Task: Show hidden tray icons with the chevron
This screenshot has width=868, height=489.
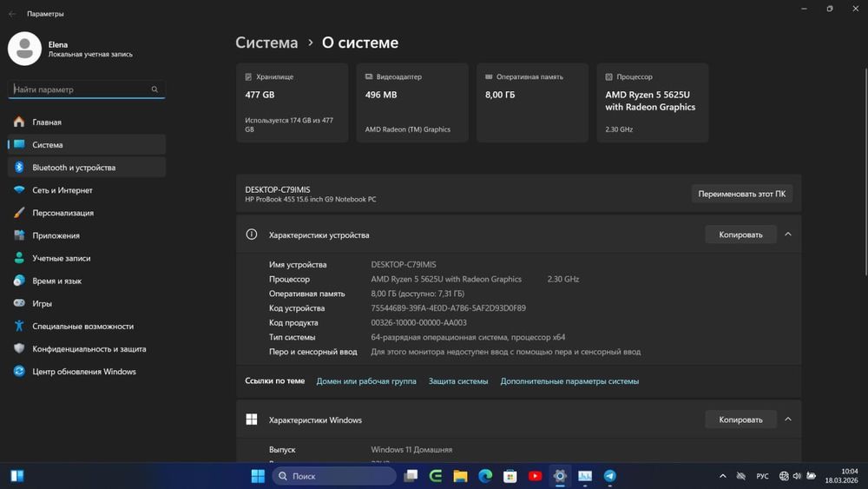Action: click(723, 476)
